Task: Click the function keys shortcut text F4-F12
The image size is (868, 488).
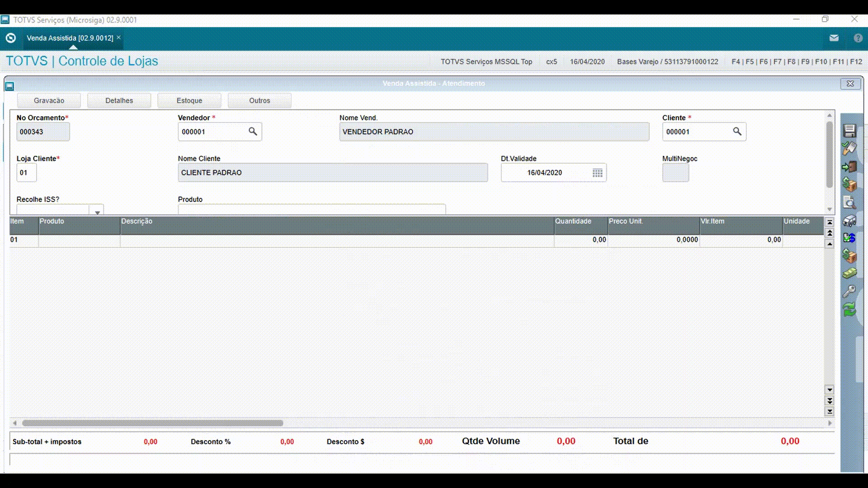Action: pos(797,62)
